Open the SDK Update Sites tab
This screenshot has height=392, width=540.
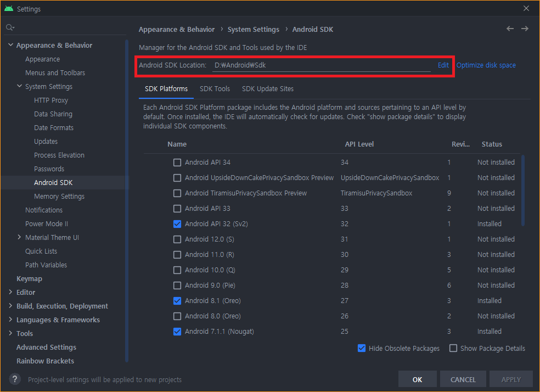point(268,89)
